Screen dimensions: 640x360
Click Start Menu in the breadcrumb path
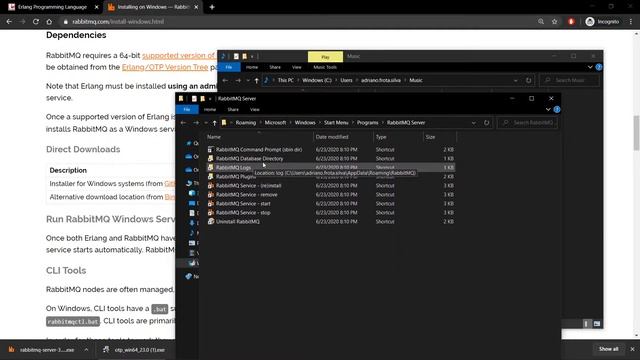click(x=336, y=122)
